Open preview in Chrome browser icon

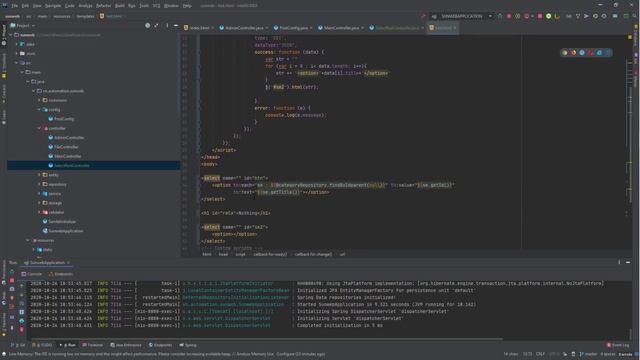pos(564,53)
